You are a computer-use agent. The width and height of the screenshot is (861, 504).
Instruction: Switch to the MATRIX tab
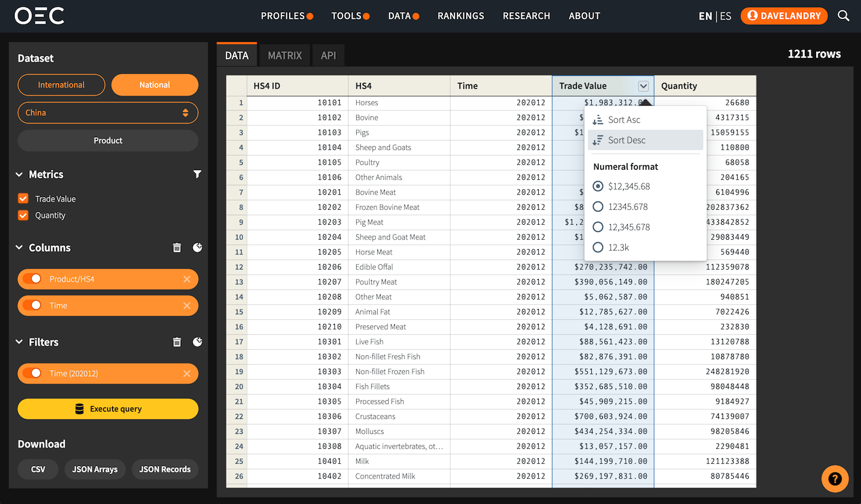pyautogui.click(x=285, y=56)
